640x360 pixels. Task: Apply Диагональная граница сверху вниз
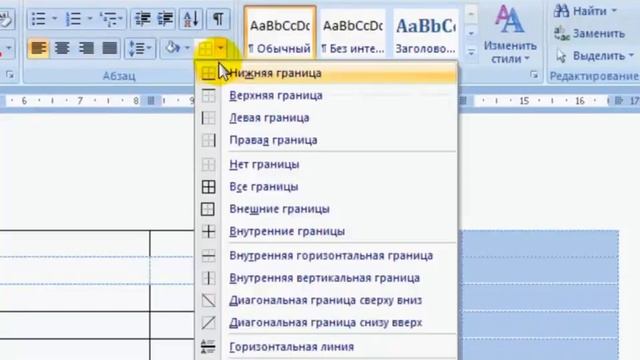pyautogui.click(x=326, y=300)
